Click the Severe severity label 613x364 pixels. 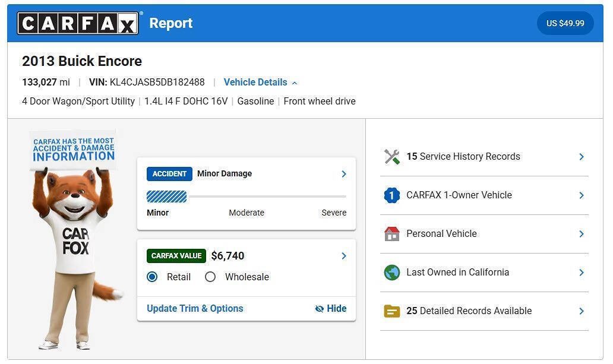[334, 213]
